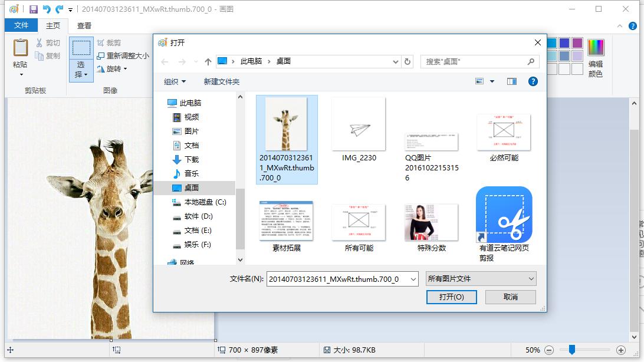The height and width of the screenshot is (362, 644).
Task: Click the help question mark in the Open dialog
Action: (x=533, y=81)
